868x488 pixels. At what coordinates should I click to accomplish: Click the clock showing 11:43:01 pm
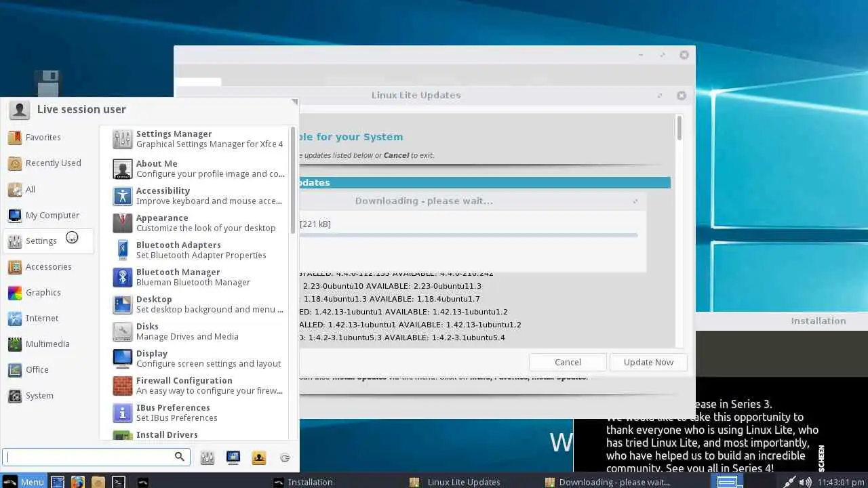click(840, 483)
